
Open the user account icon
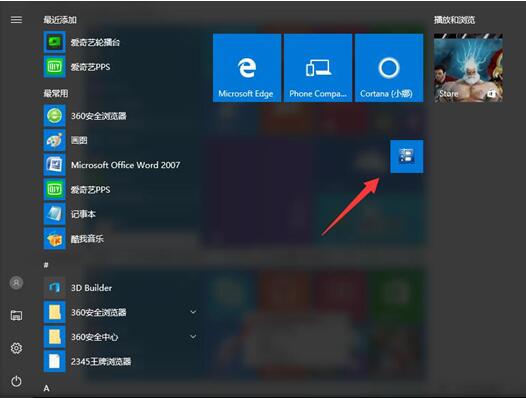point(16,283)
